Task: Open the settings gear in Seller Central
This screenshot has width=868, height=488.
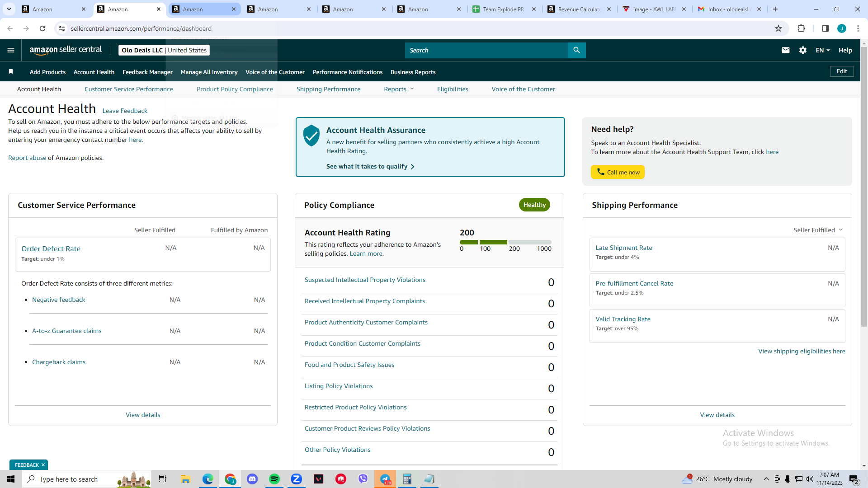Action: pyautogui.click(x=803, y=50)
